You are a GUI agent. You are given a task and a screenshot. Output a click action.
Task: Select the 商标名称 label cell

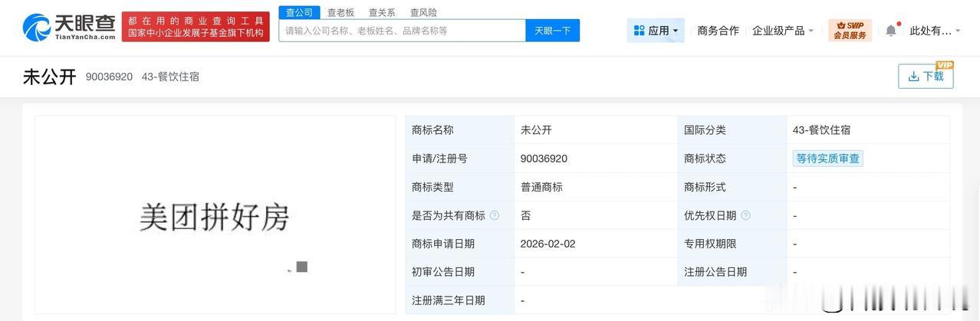click(460, 130)
